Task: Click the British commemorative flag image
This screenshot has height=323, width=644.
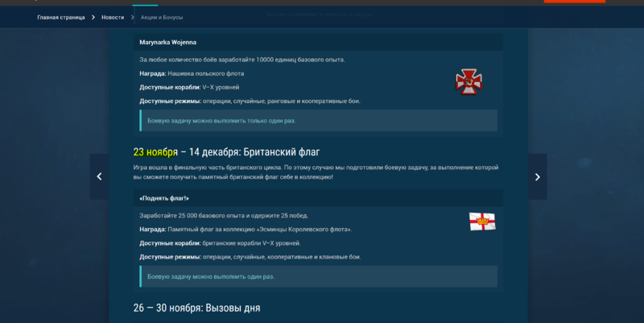Action: coord(482,222)
